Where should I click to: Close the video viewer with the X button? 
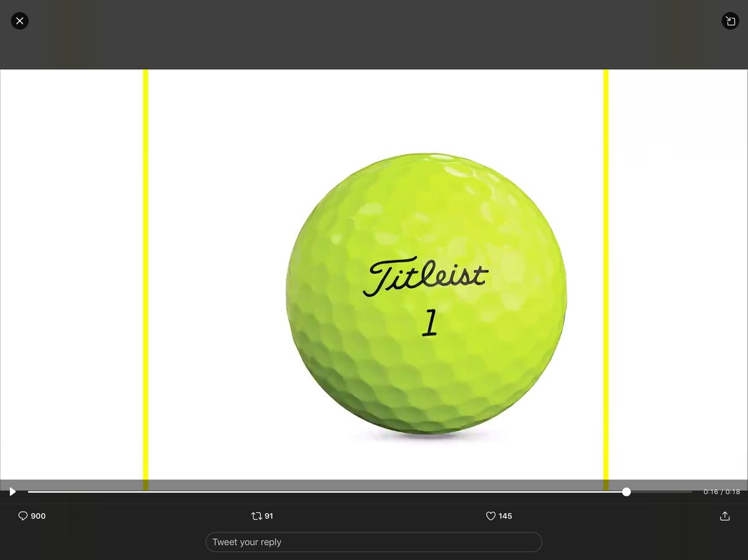[20, 21]
